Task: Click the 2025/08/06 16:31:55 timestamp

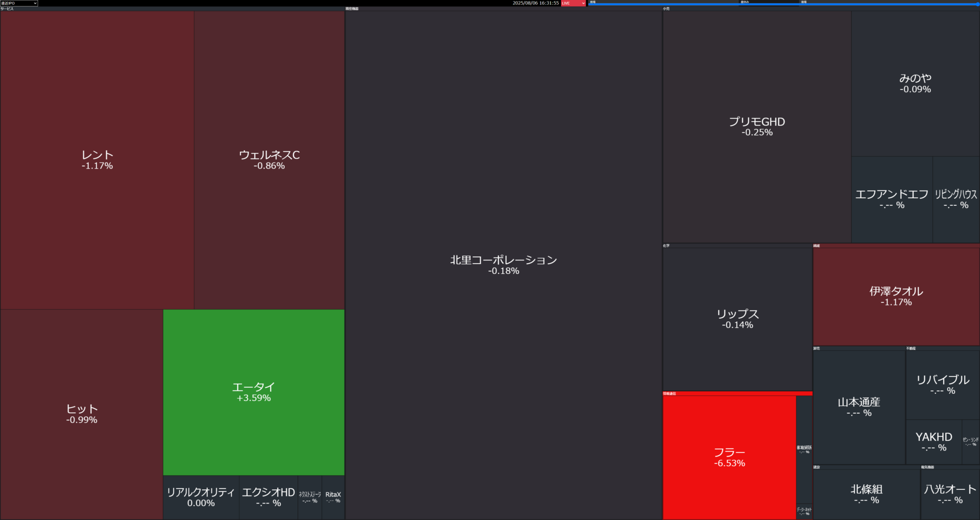Action: coord(535,3)
